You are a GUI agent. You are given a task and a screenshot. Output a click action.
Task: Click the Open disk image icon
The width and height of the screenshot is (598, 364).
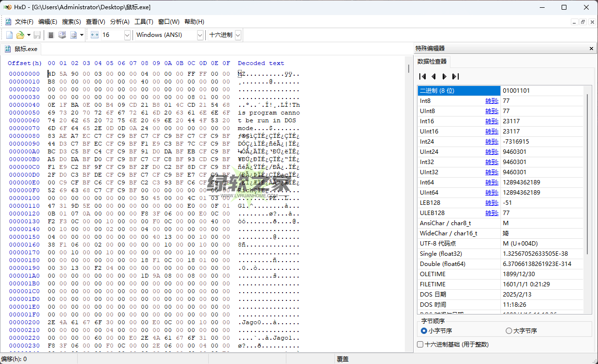click(74, 35)
